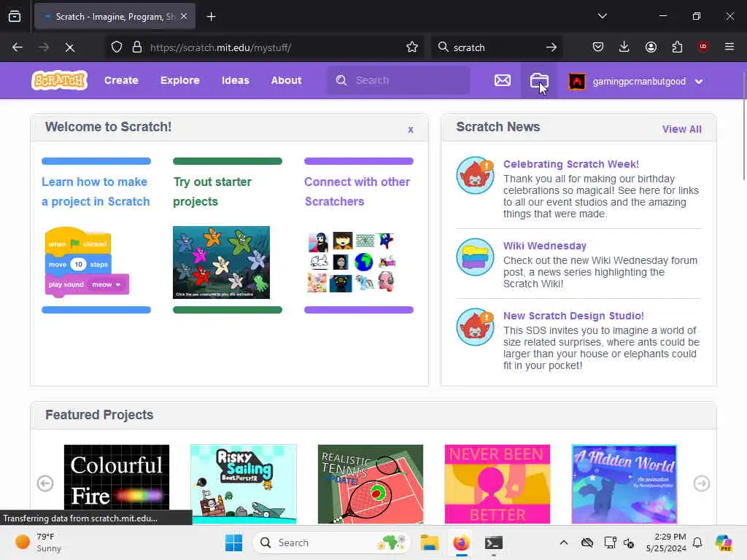Open the Create menu item
Screen dimensions: 747x560
121,80
